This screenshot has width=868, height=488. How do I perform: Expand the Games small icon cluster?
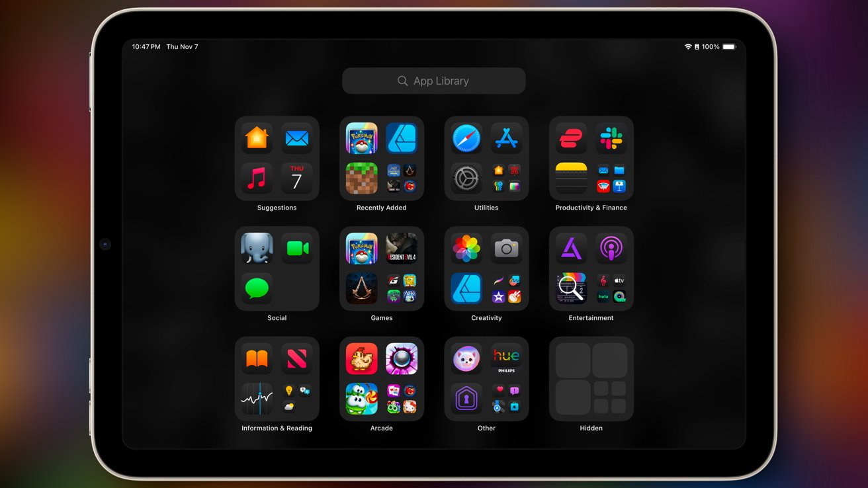(402, 288)
